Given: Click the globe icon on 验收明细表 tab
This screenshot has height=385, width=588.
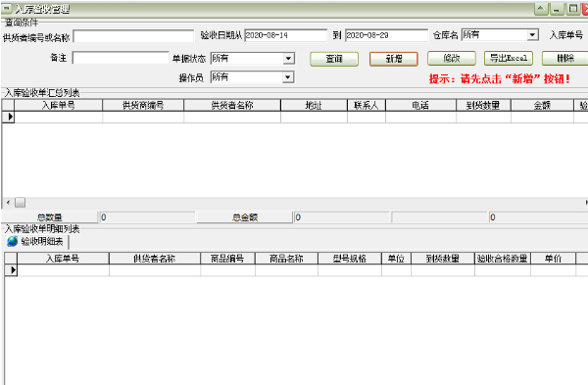Looking at the screenshot, I should click(13, 241).
